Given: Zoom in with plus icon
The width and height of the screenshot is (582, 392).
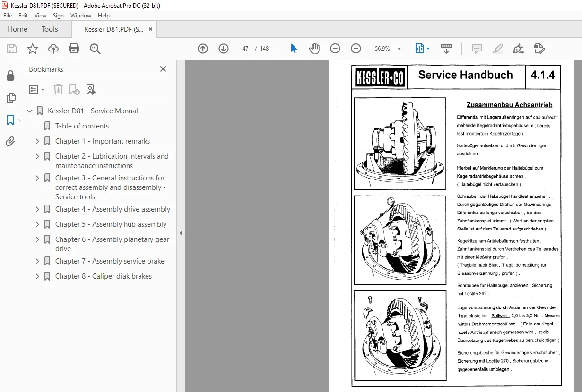Looking at the screenshot, I should tap(356, 49).
